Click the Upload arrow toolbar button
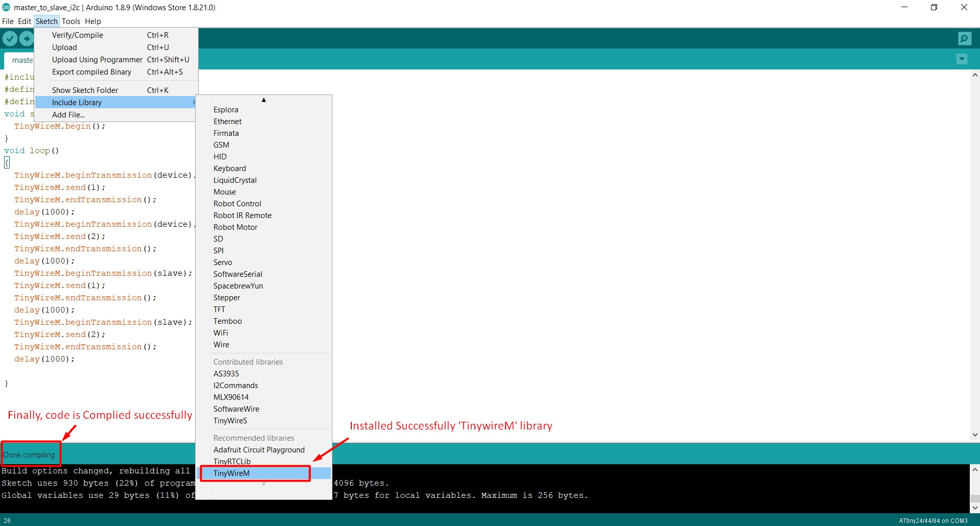Screen dimensions: 980x526 pos(27,38)
